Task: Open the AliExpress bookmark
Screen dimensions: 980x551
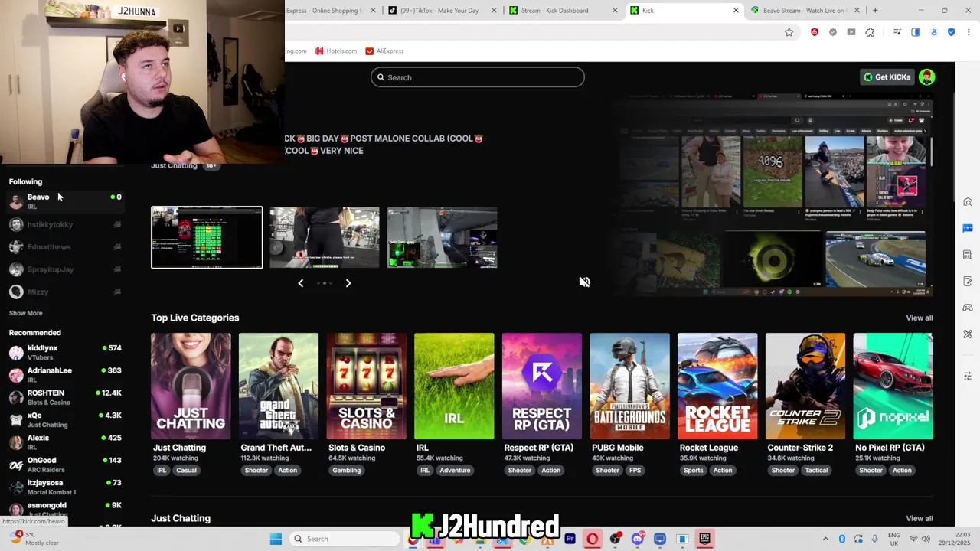Action: (384, 51)
